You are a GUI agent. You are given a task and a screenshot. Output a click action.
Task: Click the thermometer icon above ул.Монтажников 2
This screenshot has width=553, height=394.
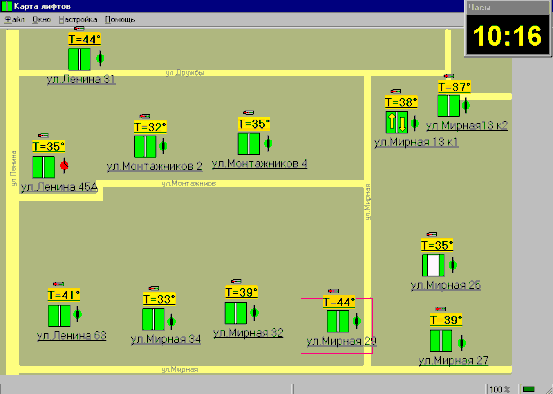coord(145,116)
